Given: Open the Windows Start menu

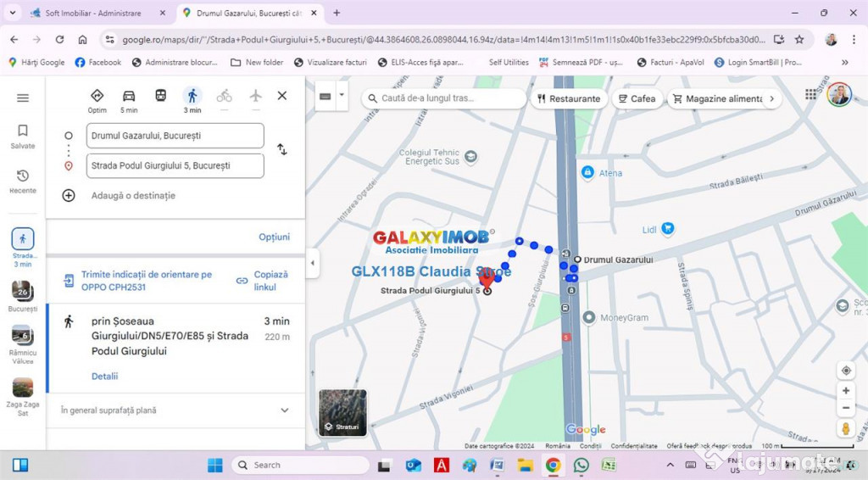Looking at the screenshot, I should (x=214, y=465).
